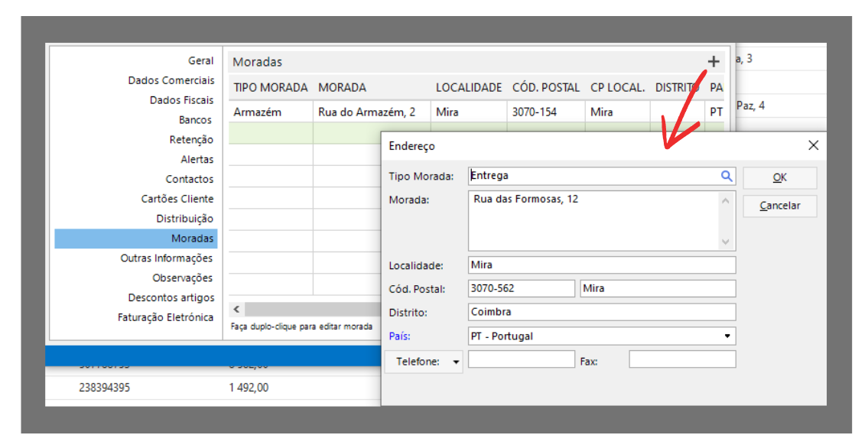This screenshot has height=448, width=868.
Task: Select Dados Comerciais in the sidebar
Action: 171,80
